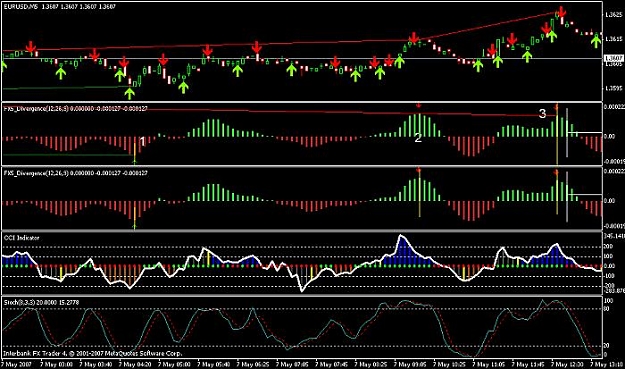Viewport: 625px width, 369px height.
Task: Click the 7 May 2007 date label
Action: tap(16, 364)
